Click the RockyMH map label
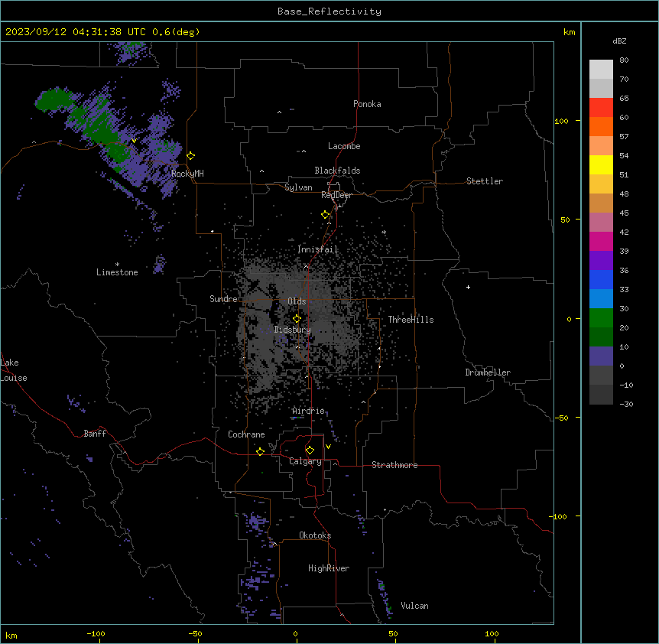This screenshot has height=644, width=659. 187,174
